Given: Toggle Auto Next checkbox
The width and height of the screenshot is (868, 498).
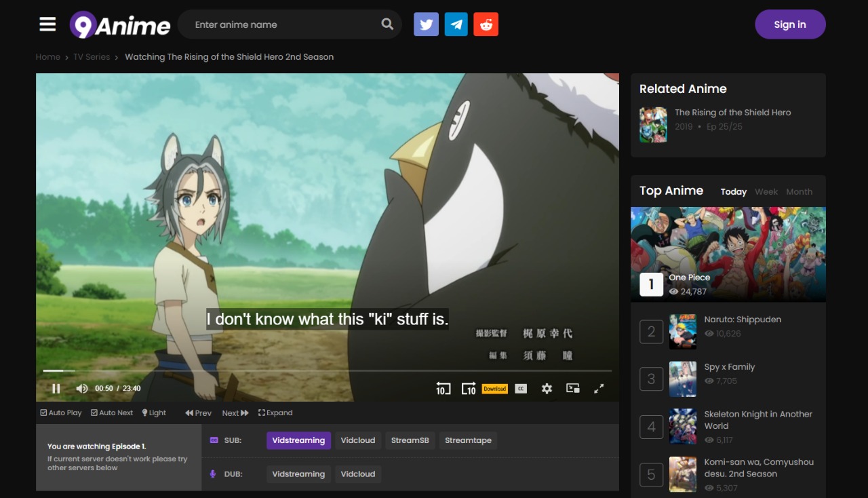Looking at the screenshot, I should pos(112,413).
